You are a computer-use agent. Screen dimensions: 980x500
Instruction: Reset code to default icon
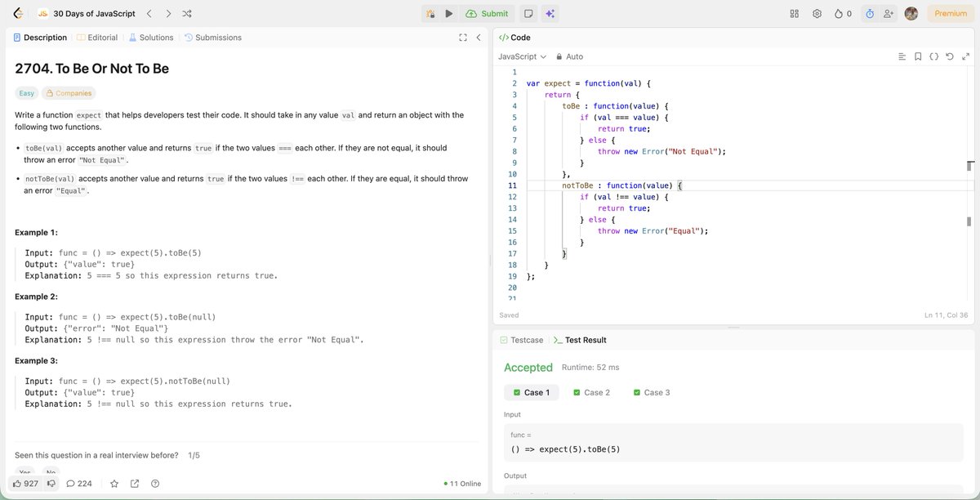click(x=949, y=56)
